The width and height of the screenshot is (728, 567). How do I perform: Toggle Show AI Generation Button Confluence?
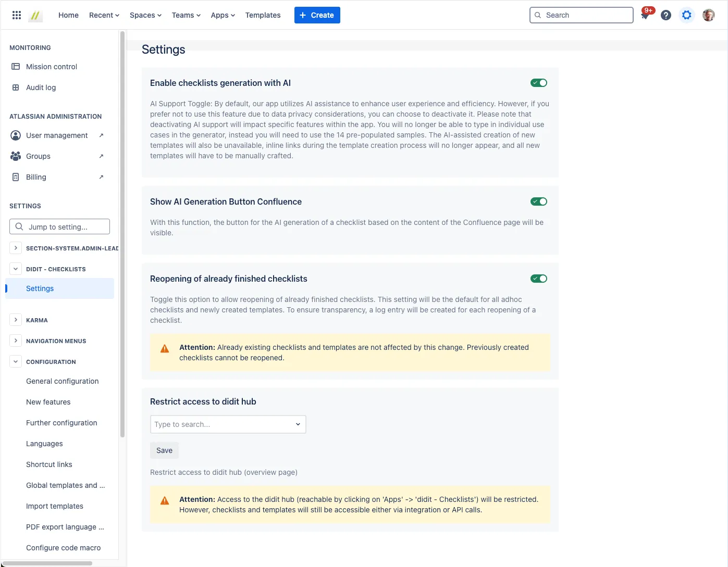[x=539, y=201]
